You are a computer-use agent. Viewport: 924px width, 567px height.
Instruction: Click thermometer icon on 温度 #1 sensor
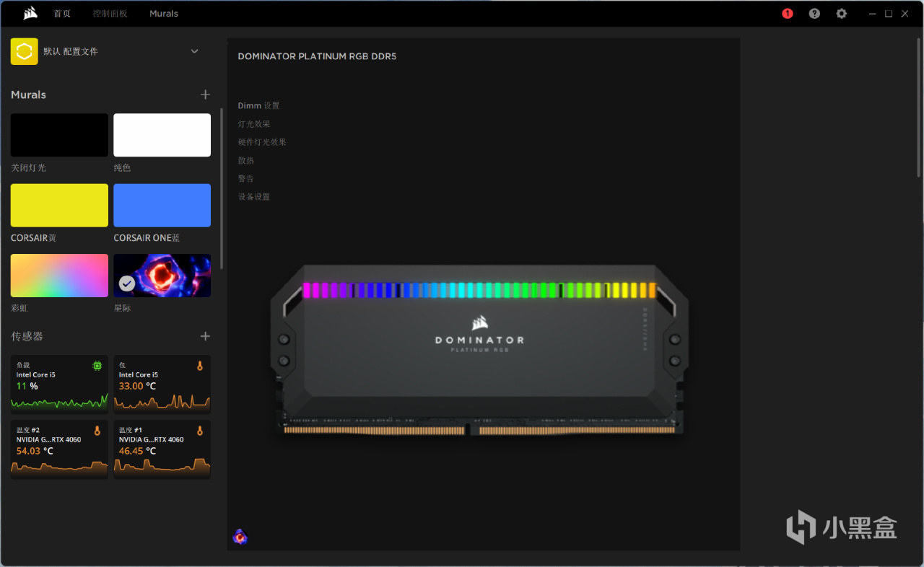pyautogui.click(x=200, y=431)
